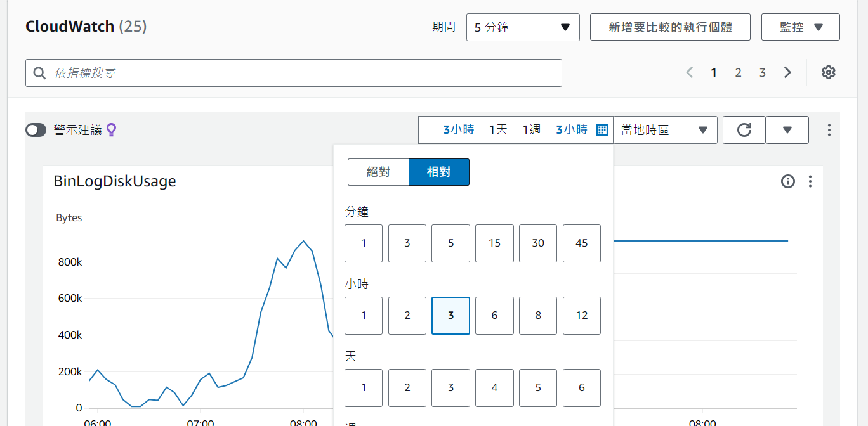868x426 pixels.
Task: Toggle the 警示建議 switch
Action: (36, 130)
